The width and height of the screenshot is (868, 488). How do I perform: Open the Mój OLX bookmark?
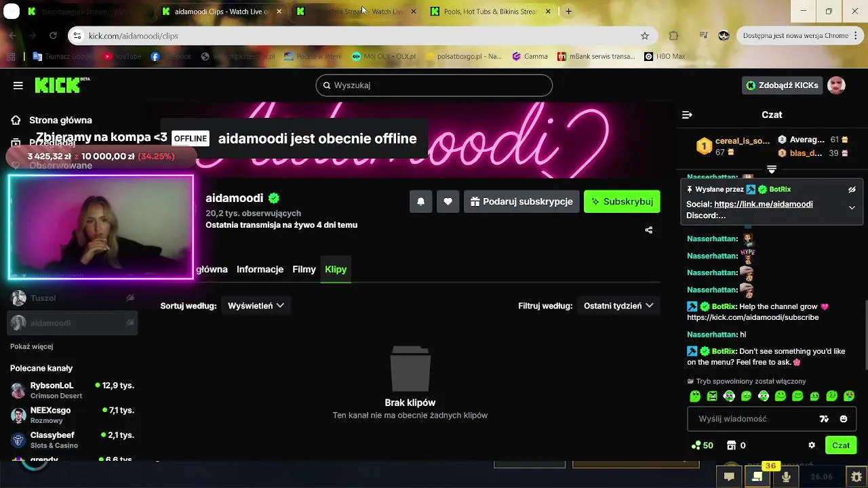(x=384, y=56)
